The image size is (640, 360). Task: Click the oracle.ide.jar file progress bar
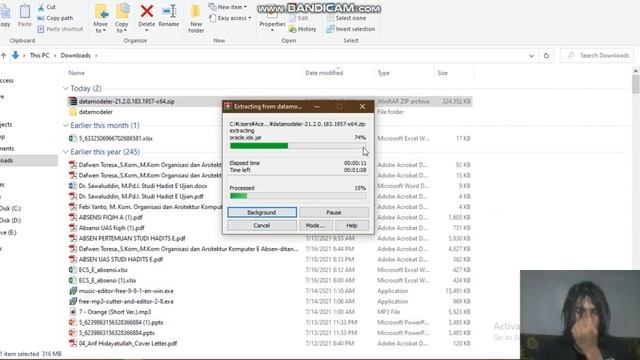click(x=298, y=146)
